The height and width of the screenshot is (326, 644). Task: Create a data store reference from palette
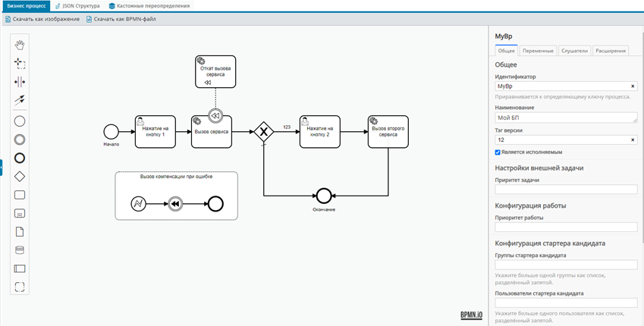[x=20, y=250]
